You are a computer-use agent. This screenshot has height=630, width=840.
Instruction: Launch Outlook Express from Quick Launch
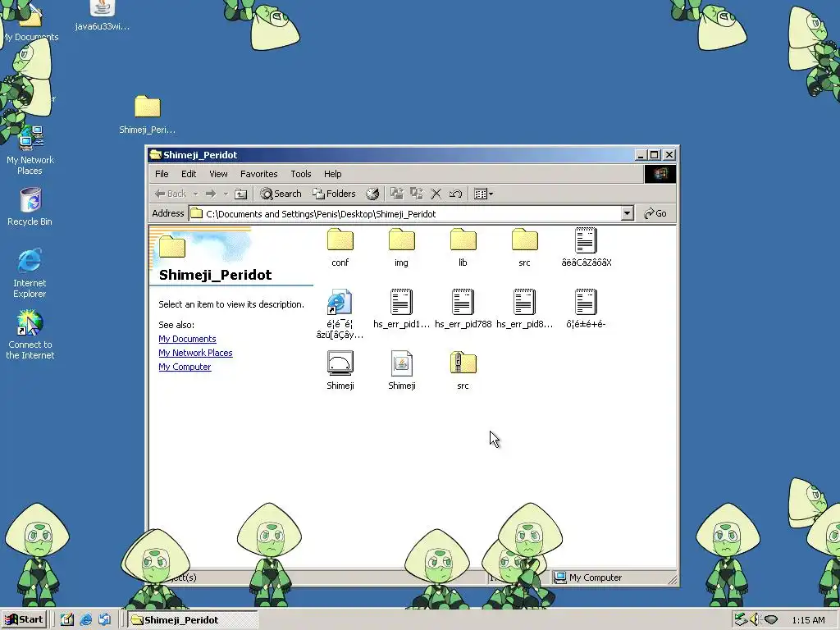click(x=104, y=620)
